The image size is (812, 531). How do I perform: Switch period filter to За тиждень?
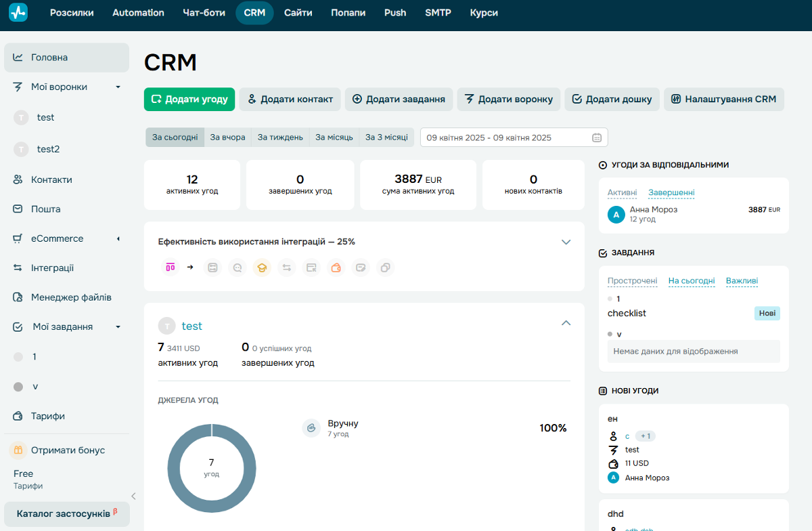(x=280, y=137)
